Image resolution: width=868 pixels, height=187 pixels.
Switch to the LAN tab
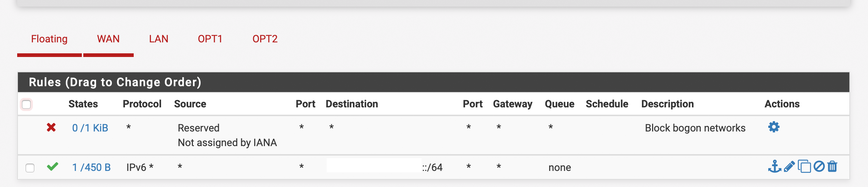[159, 39]
